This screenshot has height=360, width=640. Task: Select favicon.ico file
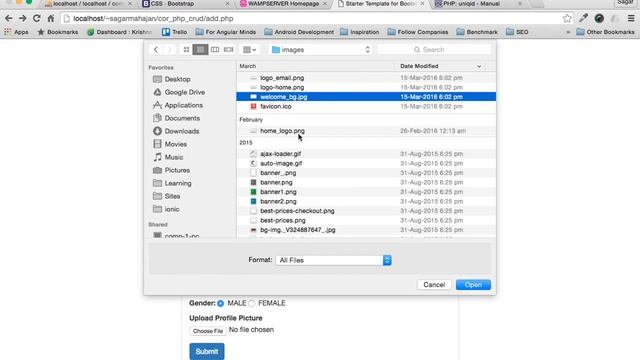coord(366,106)
